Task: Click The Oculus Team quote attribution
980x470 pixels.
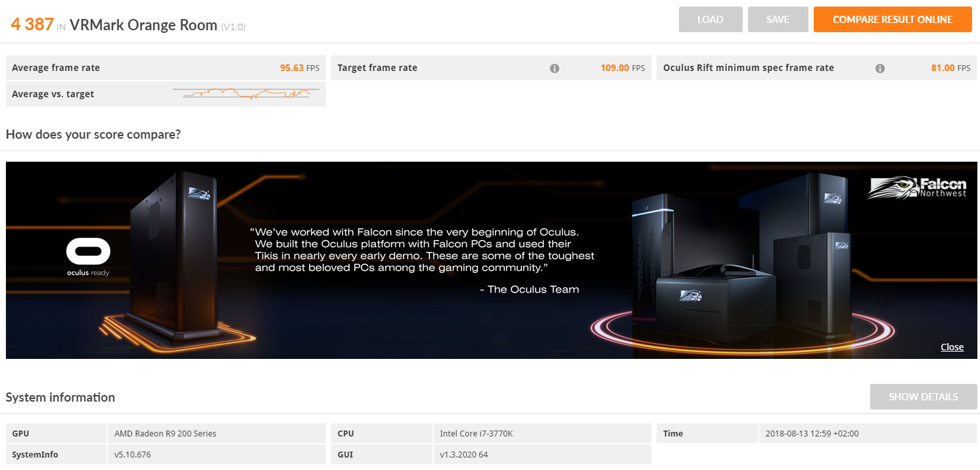Action: tap(530, 289)
